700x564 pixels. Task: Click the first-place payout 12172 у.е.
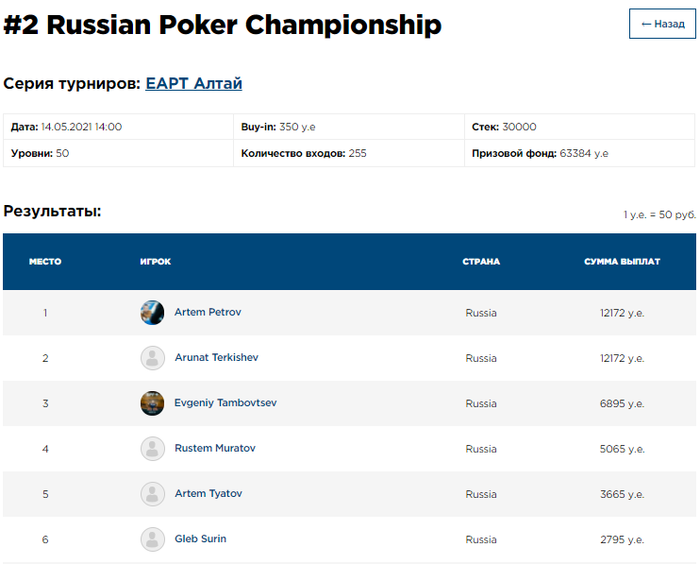pos(622,313)
